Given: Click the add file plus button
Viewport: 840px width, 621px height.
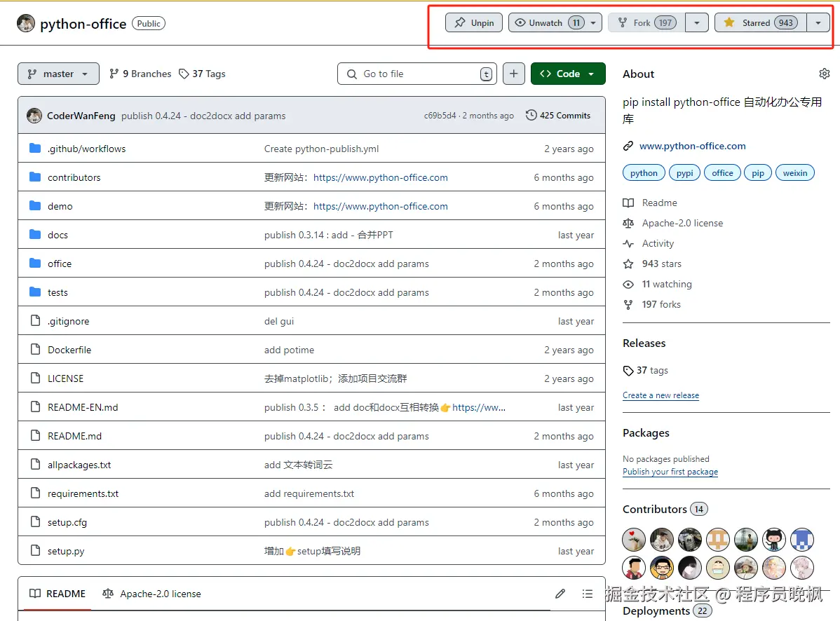Looking at the screenshot, I should pyautogui.click(x=514, y=74).
